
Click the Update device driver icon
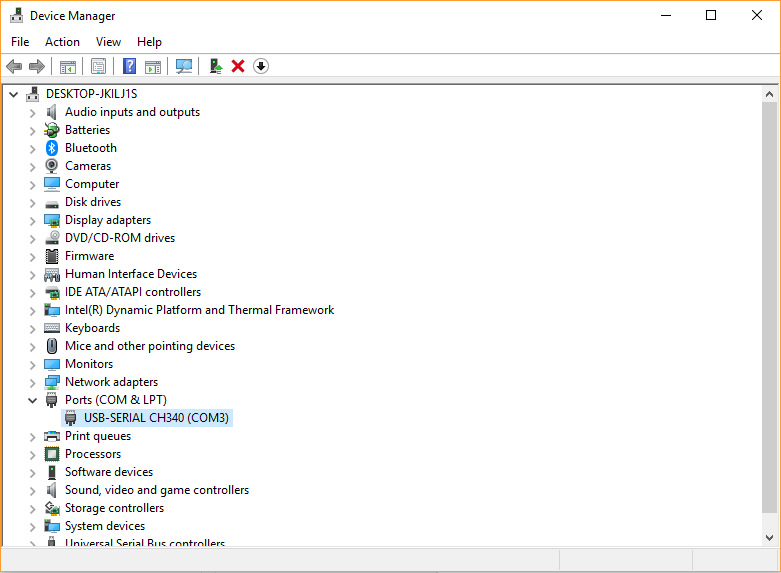(216, 66)
